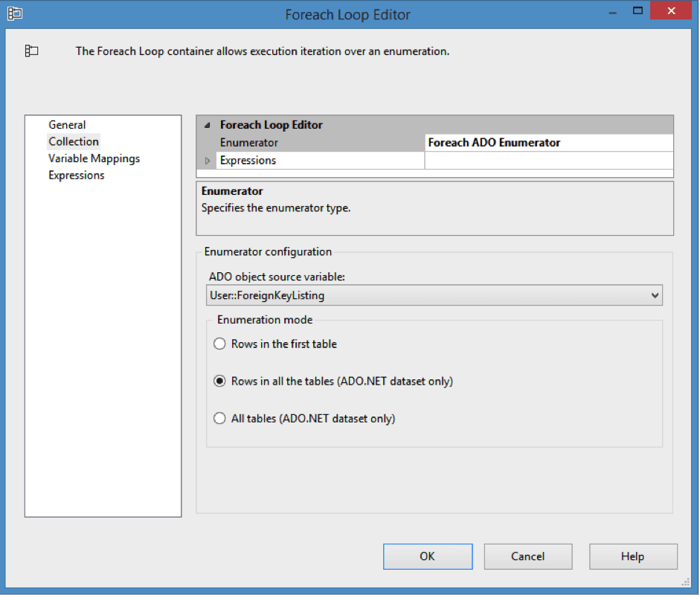Minimize the Foreach Loop Editor window
The width and height of the screenshot is (700, 595).
click(612, 12)
